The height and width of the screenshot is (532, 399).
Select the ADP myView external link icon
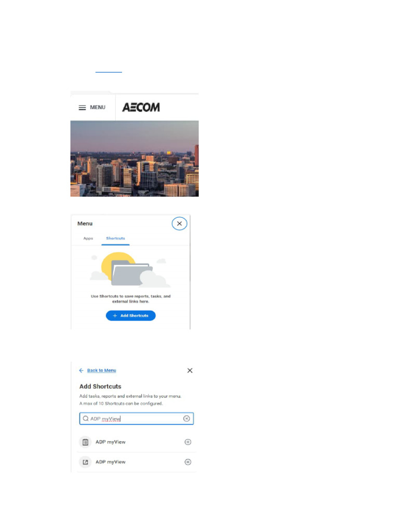point(86,462)
